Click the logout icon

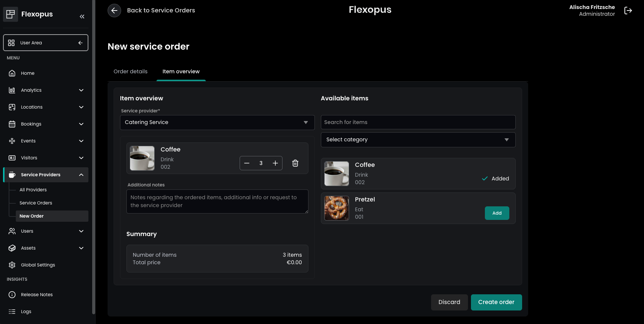coord(628,11)
